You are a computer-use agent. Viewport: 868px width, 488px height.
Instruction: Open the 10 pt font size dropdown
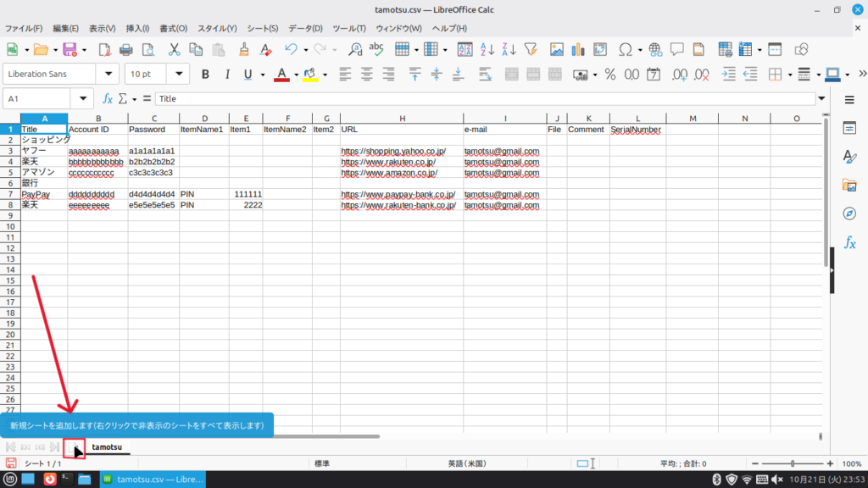tap(179, 75)
